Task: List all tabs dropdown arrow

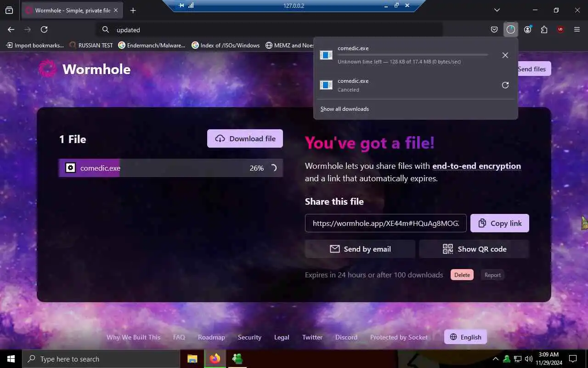Action: pos(497,10)
